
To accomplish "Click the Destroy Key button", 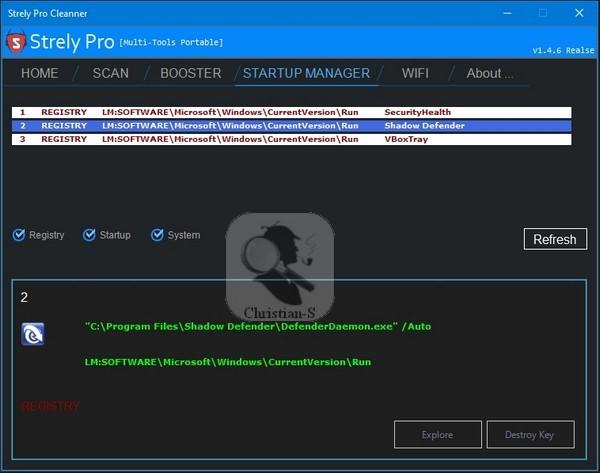I will coord(530,435).
